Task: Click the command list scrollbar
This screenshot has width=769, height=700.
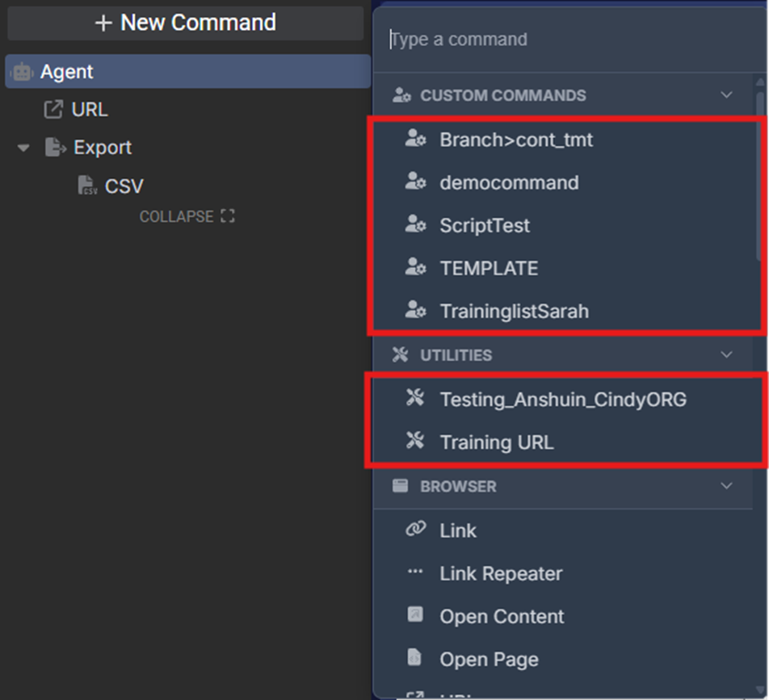Action: (759, 178)
